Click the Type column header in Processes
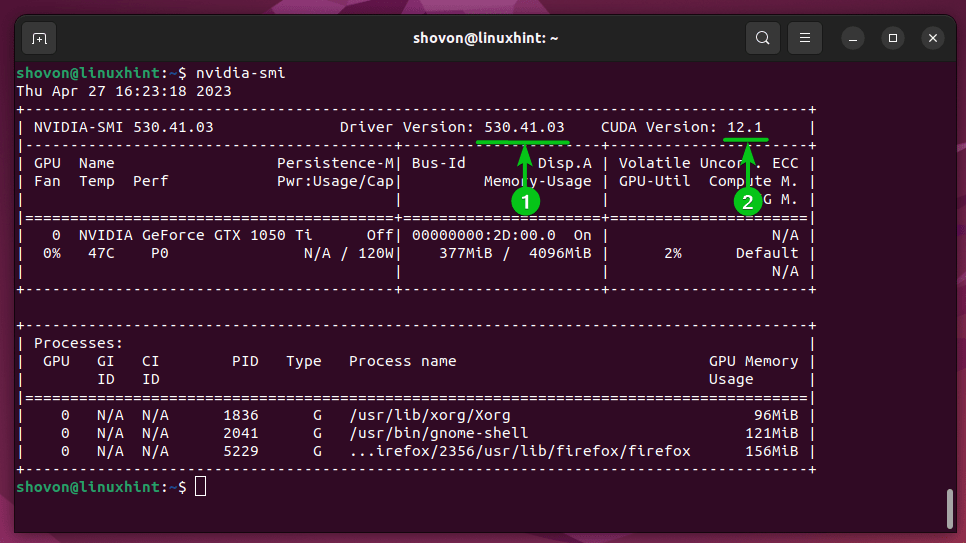Screen dimensions: 966x543 304,361
